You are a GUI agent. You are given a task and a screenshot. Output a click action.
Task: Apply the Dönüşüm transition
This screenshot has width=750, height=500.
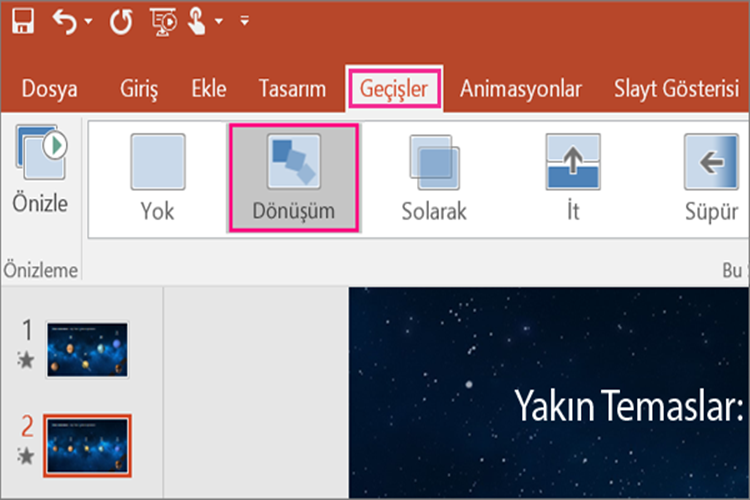point(294,178)
